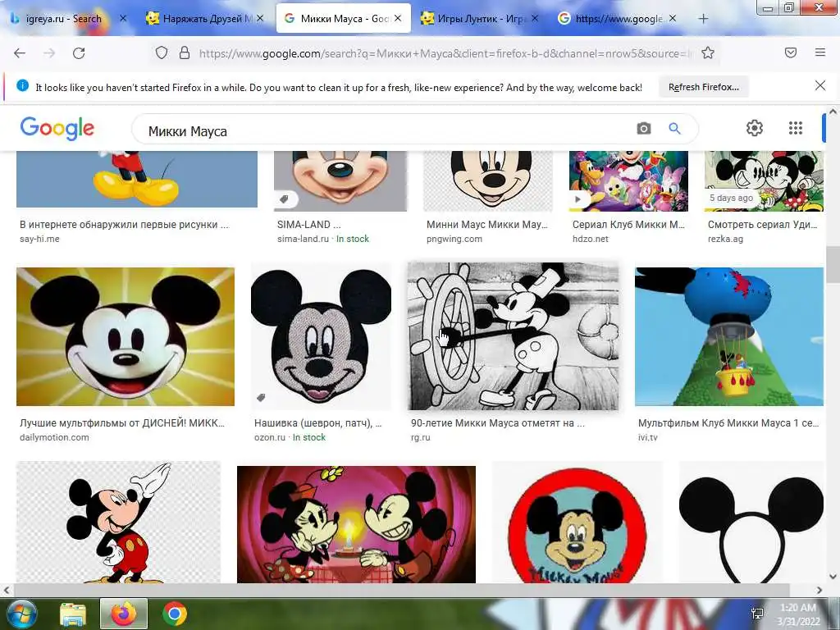
Task: Open the yellow sunburst Mickey face thumbnail
Action: tap(126, 336)
